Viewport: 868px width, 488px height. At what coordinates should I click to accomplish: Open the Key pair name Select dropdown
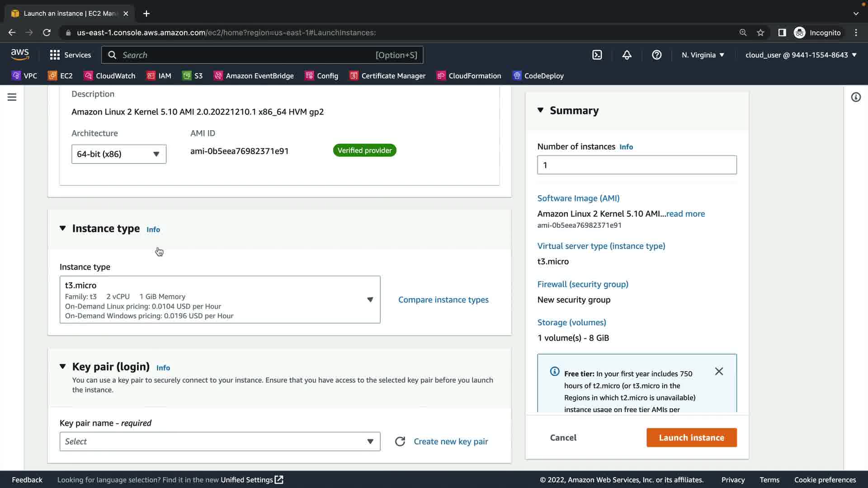pos(220,441)
